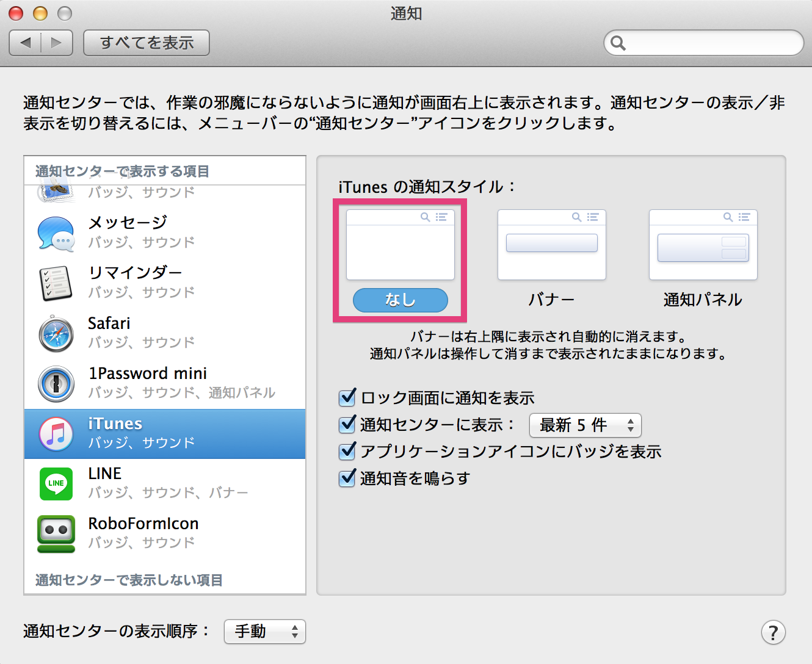The image size is (812, 664).
Task: Click the 通知パネル style label
Action: (703, 300)
